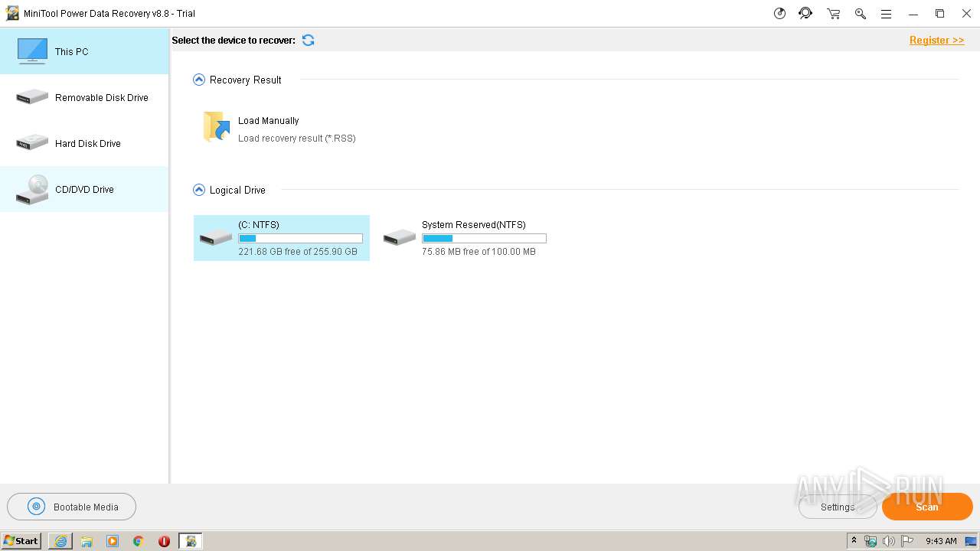Screen dimensions: 980x551
Task: Collapse the Recovery Result section
Action: [199, 80]
